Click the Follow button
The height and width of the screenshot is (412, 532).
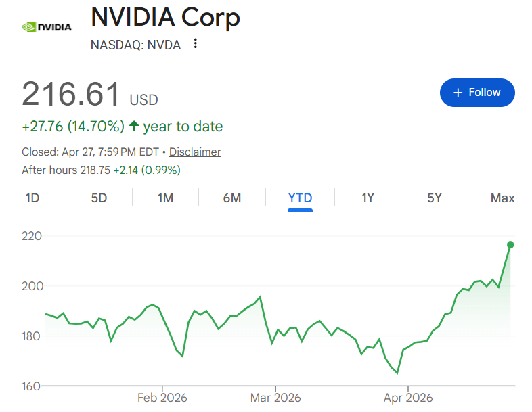click(477, 93)
